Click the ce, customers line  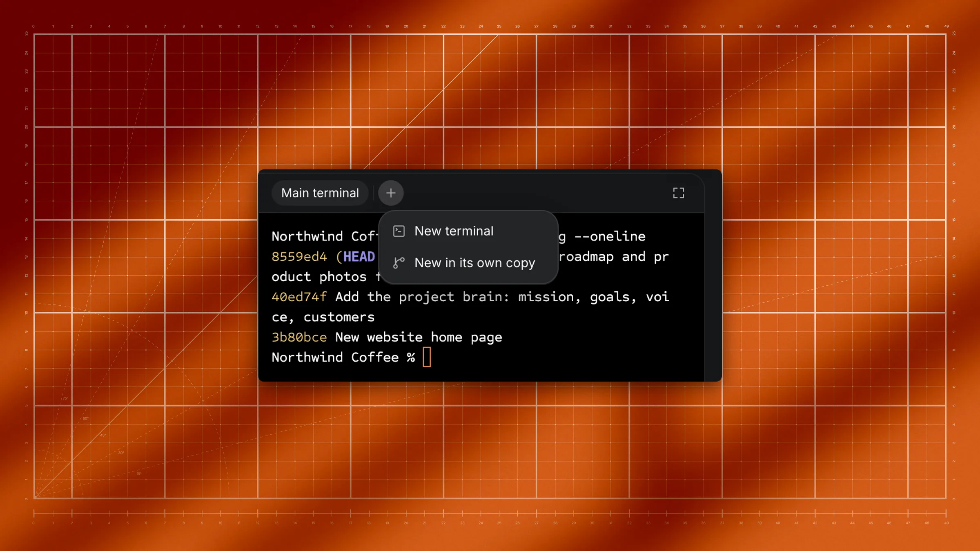click(323, 318)
